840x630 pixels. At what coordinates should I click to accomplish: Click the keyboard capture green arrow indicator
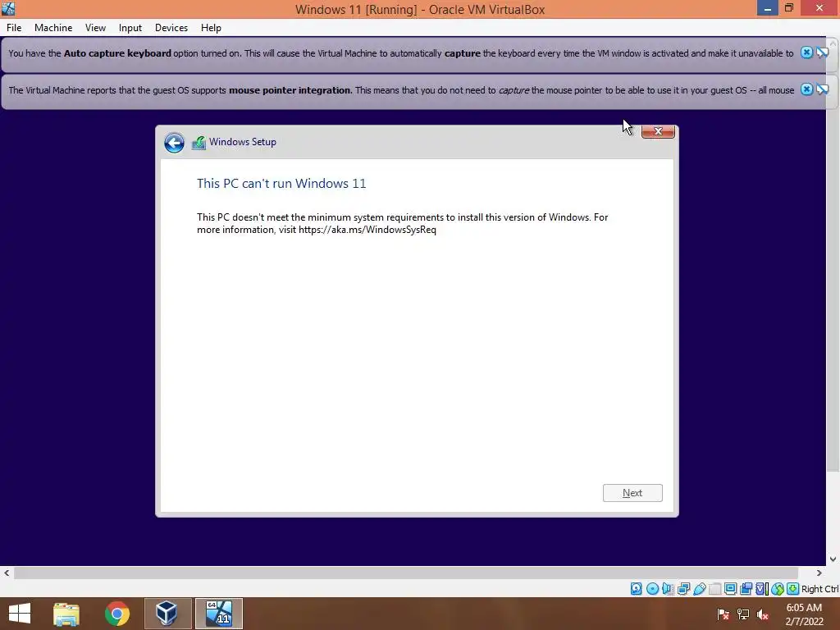(x=793, y=589)
